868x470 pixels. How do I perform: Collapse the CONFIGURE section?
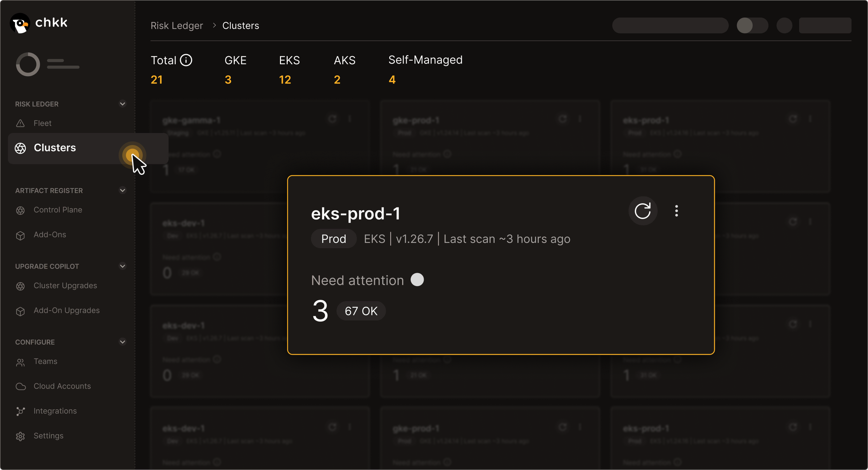tap(122, 342)
